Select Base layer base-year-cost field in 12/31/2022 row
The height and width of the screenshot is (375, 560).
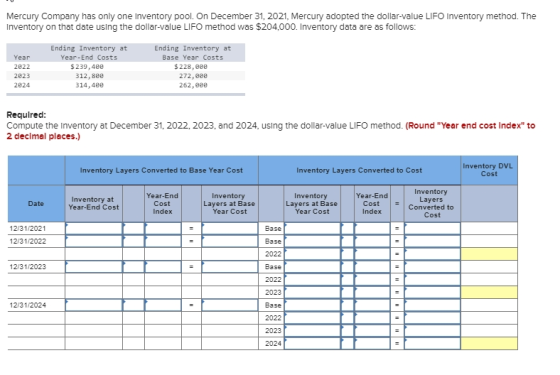pyautogui.click(x=312, y=241)
